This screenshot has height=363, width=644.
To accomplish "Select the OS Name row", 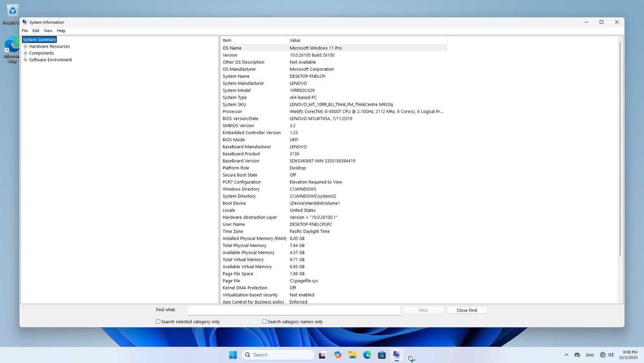I will point(334,48).
